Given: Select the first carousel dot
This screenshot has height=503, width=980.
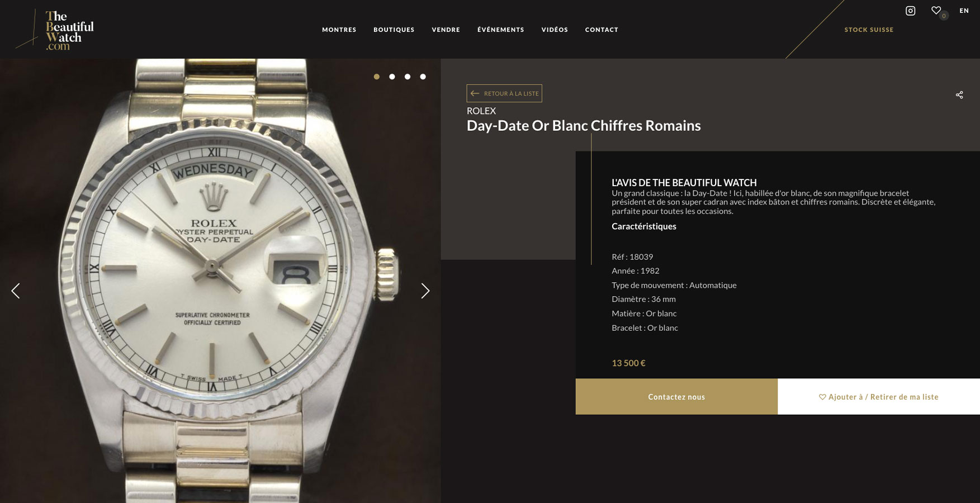Looking at the screenshot, I should click(377, 77).
